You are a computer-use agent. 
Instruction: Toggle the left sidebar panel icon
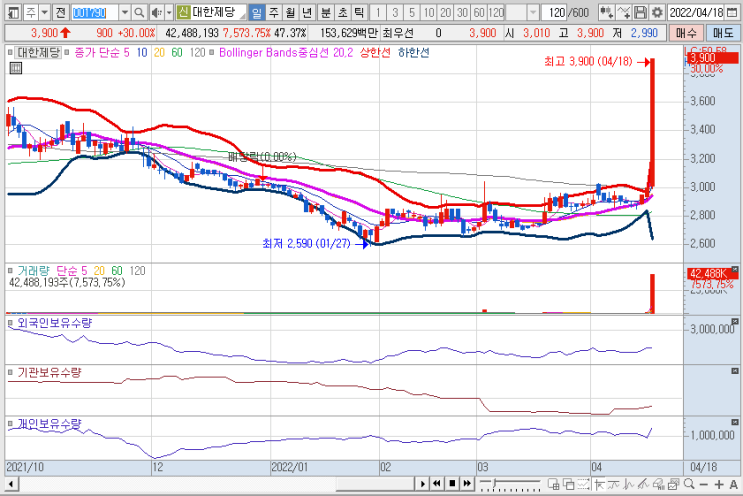(x=13, y=12)
